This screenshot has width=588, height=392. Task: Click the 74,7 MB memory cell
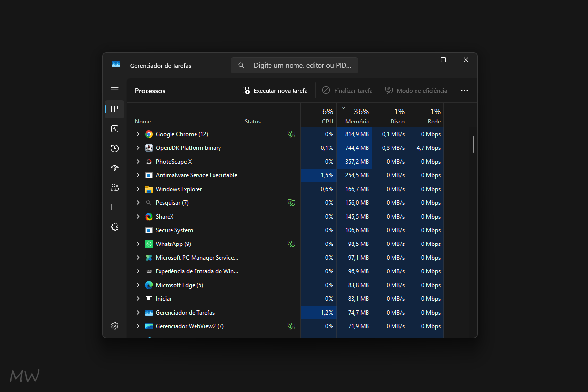coord(354,313)
